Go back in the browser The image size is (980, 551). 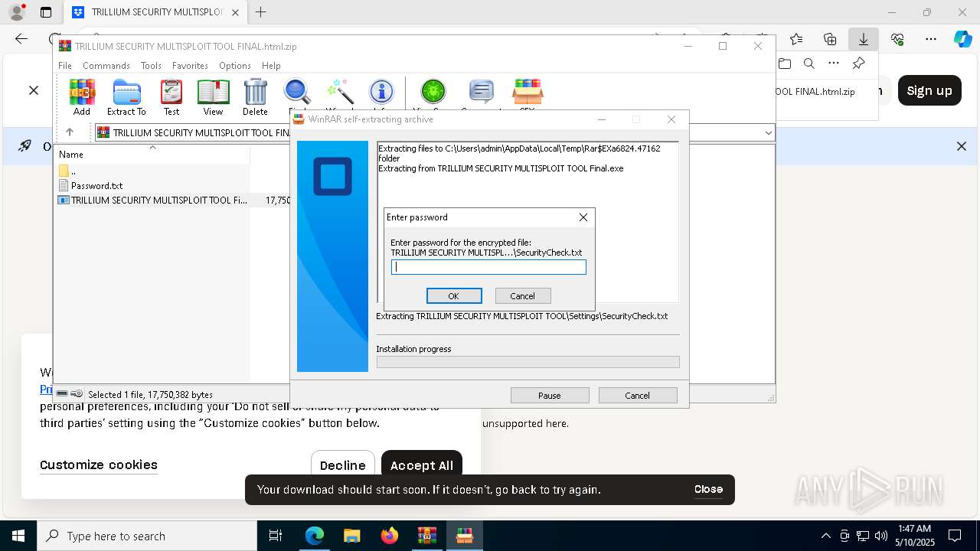[21, 39]
